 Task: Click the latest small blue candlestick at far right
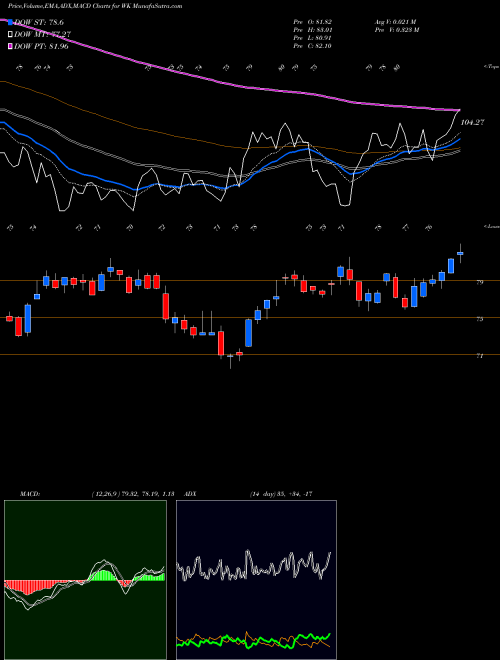click(x=460, y=253)
